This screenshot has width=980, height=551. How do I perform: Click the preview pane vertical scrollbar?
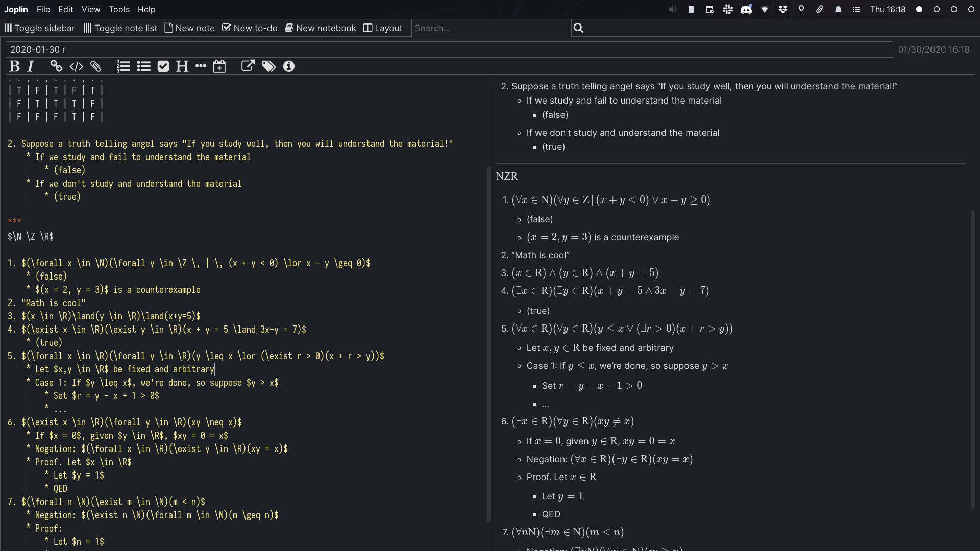pos(973,359)
